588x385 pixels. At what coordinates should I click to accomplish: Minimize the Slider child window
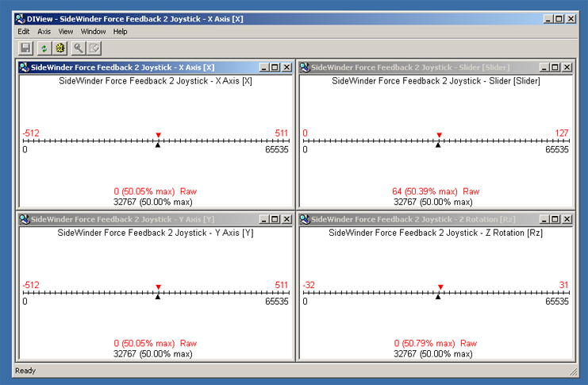coord(544,67)
